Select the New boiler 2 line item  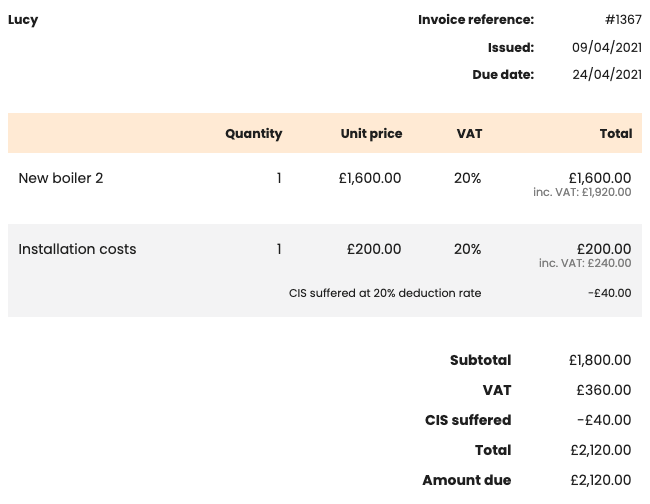click(61, 178)
